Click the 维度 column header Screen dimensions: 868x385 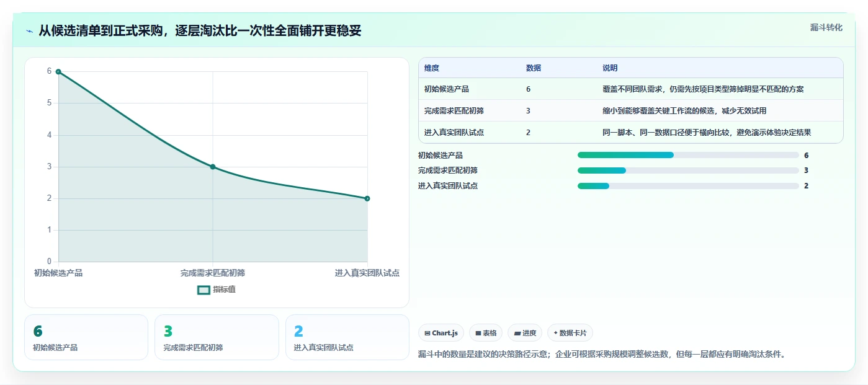click(x=432, y=68)
